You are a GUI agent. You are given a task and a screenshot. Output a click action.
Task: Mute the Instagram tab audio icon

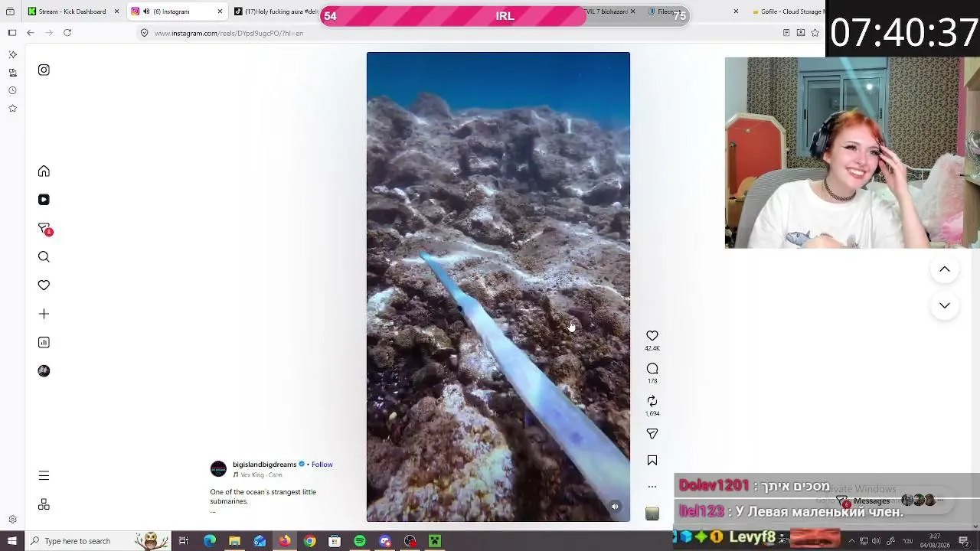146,11
